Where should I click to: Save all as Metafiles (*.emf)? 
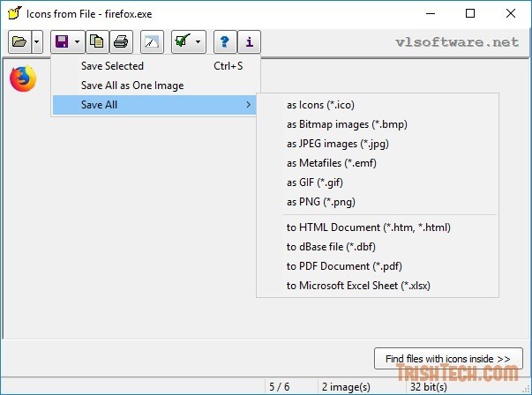(378, 163)
